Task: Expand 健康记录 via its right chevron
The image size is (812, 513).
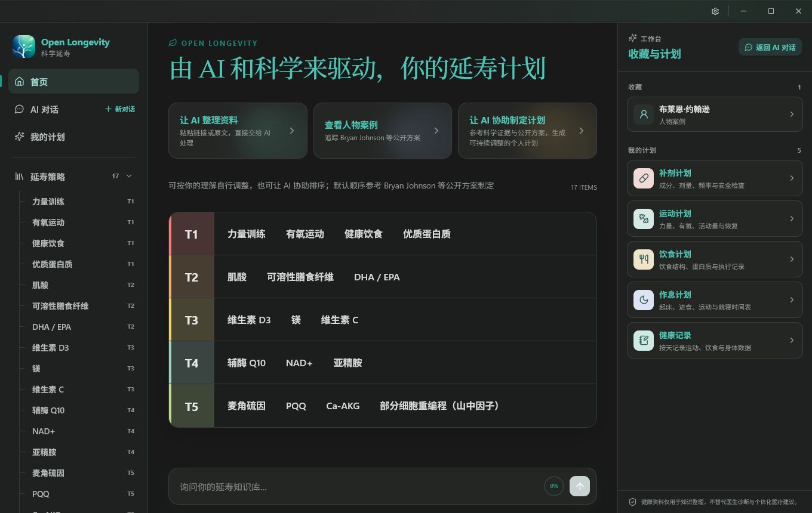Action: pos(792,341)
